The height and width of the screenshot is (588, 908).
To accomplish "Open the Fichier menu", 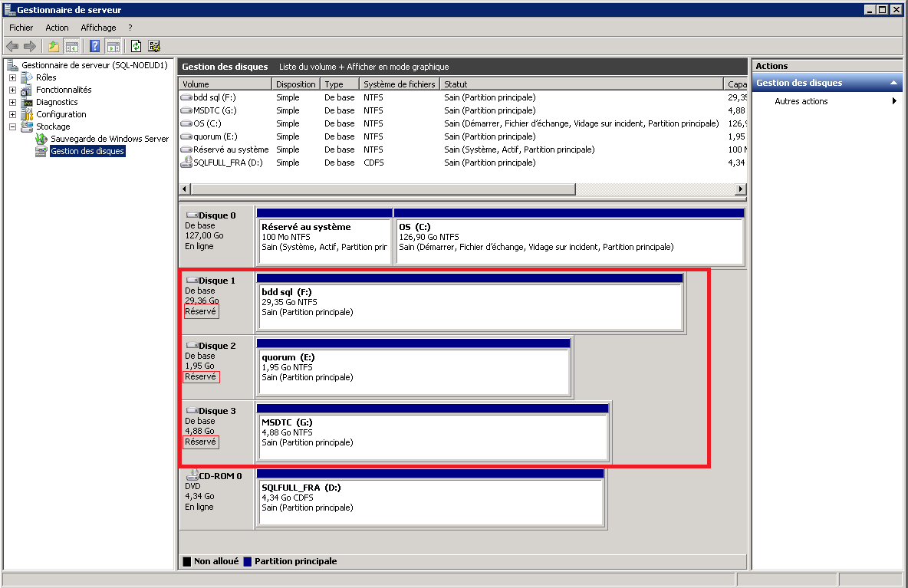I will click(x=21, y=28).
